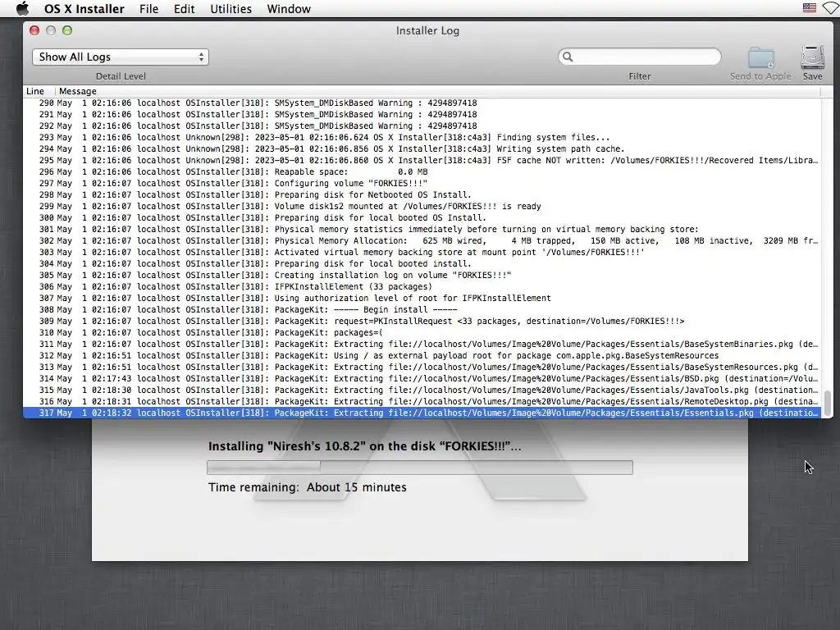Click the Line column header
Viewport: 840px width, 630px height.
coord(35,91)
